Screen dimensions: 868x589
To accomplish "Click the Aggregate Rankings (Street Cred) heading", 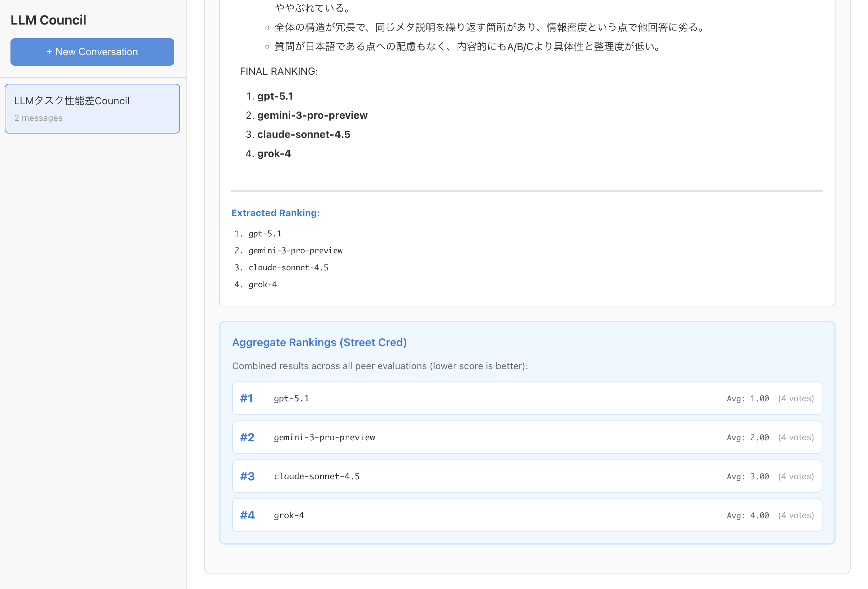I will click(319, 342).
